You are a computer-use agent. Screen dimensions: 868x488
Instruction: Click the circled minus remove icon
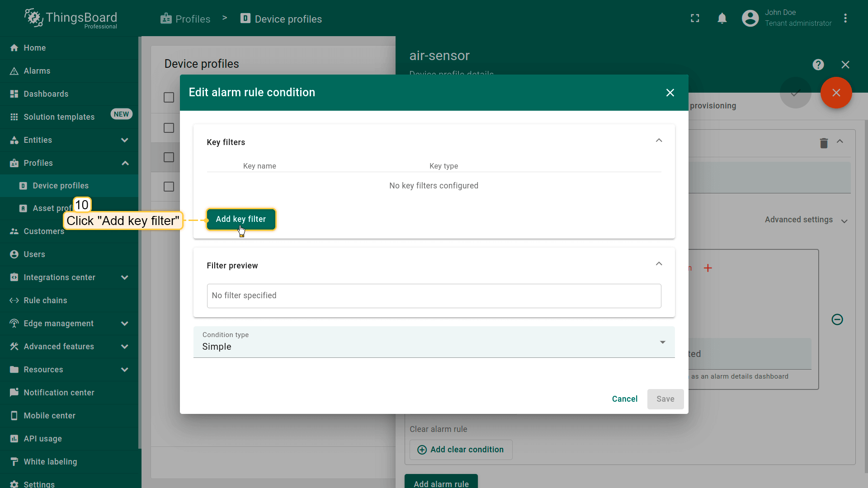click(837, 320)
